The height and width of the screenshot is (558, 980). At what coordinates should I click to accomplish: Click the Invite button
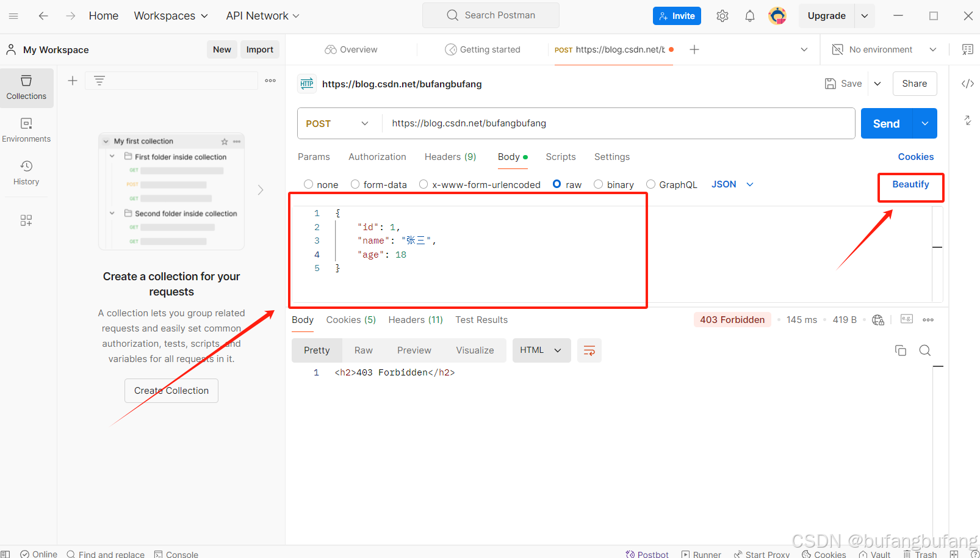click(x=677, y=16)
